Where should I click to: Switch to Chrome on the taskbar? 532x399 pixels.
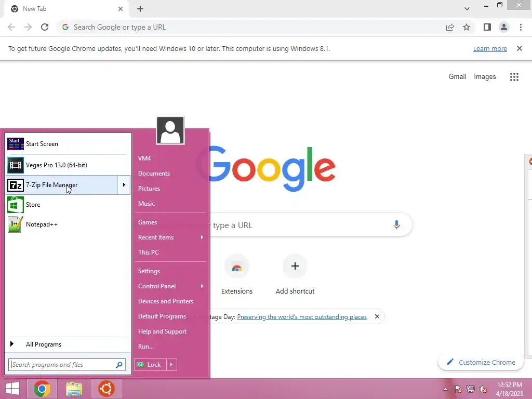point(42,389)
